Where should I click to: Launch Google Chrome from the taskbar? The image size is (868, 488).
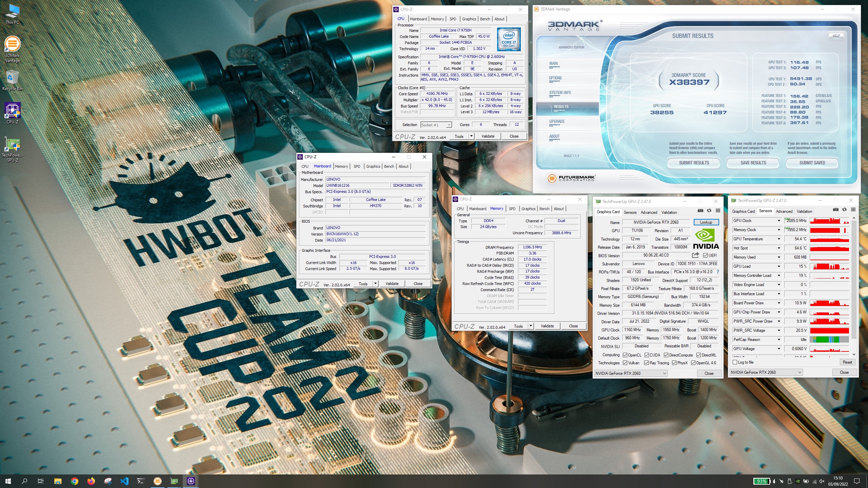coord(75,481)
